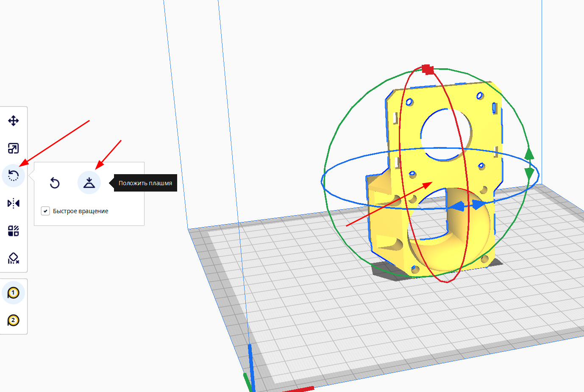Choose extruder 2 button
The width and height of the screenshot is (584, 392).
point(14,320)
